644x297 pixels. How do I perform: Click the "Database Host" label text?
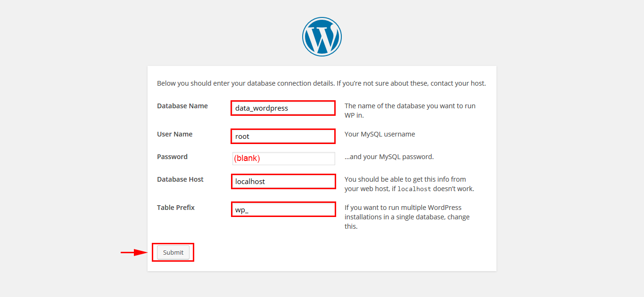[x=180, y=179]
